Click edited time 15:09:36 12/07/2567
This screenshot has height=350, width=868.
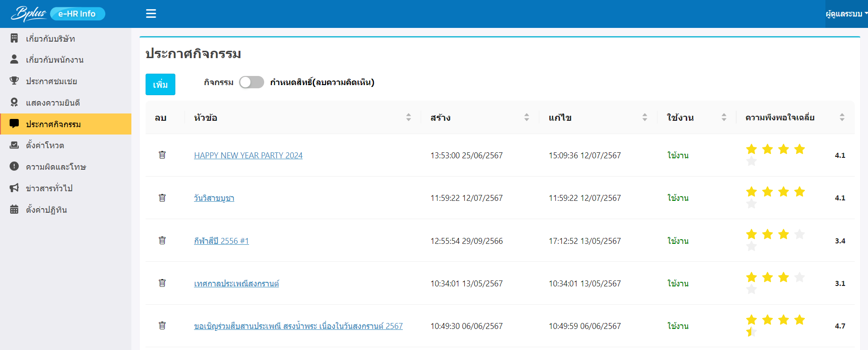pos(585,155)
